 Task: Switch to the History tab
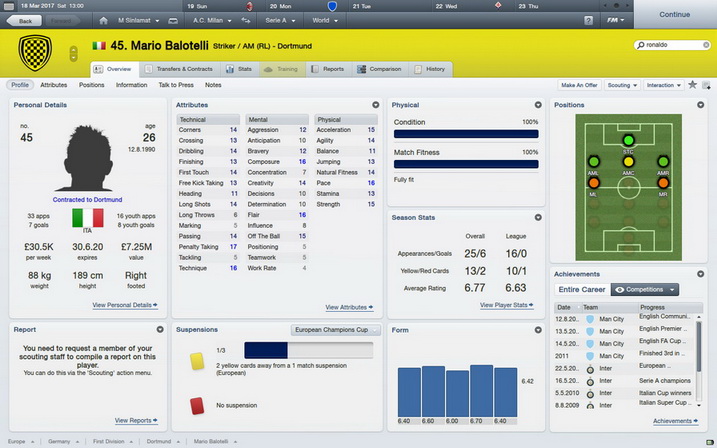(x=430, y=69)
